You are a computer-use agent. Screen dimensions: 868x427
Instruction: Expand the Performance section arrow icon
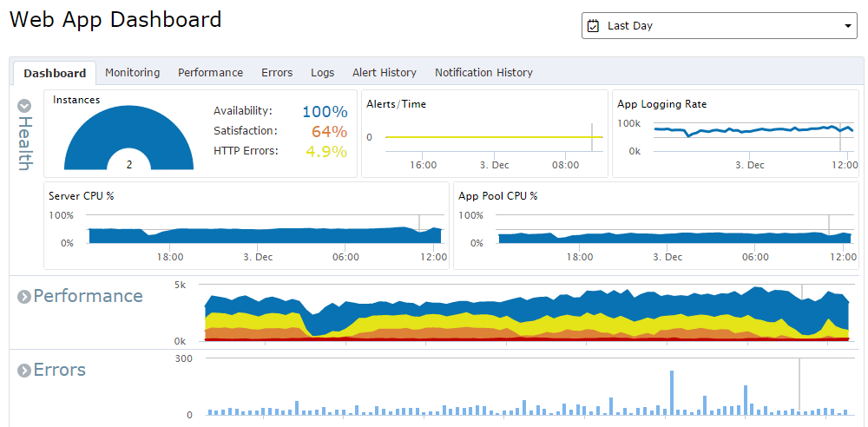coord(23,298)
